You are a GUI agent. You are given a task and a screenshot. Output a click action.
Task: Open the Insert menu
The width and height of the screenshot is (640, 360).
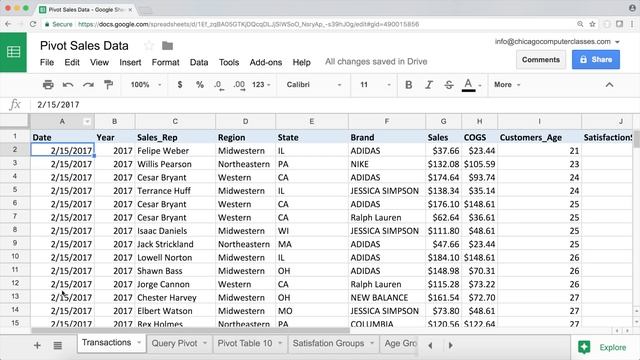pyautogui.click(x=130, y=62)
